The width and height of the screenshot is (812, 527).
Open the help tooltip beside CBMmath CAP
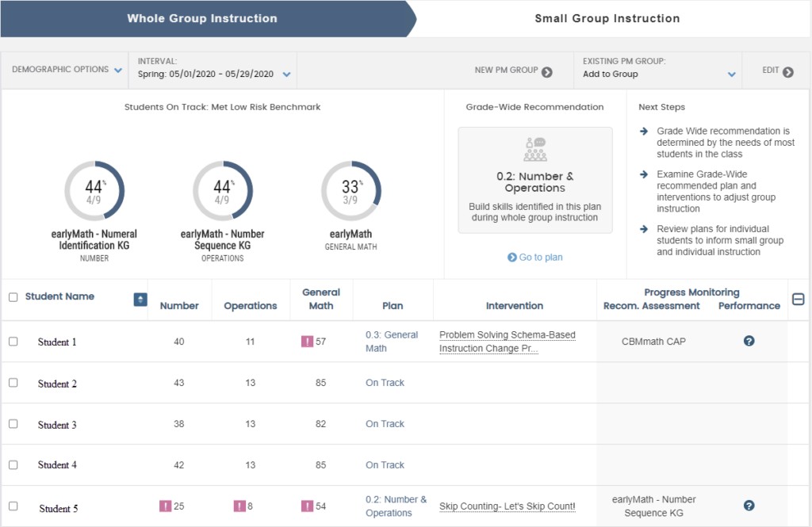click(x=749, y=342)
